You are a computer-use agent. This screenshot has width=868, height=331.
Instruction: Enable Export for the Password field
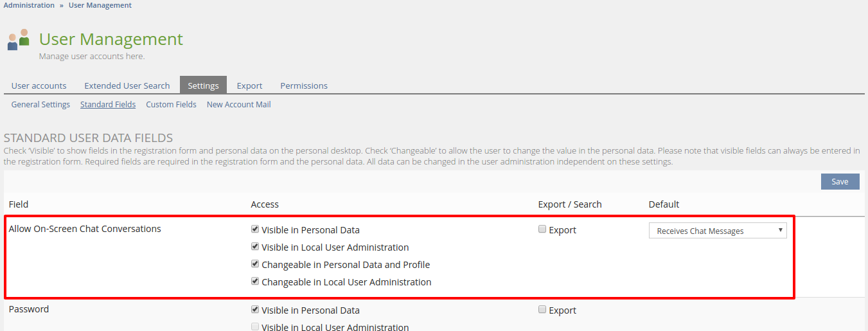[542, 309]
